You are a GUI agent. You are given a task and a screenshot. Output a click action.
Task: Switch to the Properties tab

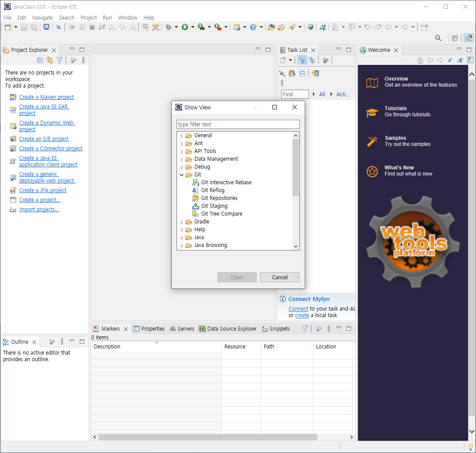coord(149,328)
